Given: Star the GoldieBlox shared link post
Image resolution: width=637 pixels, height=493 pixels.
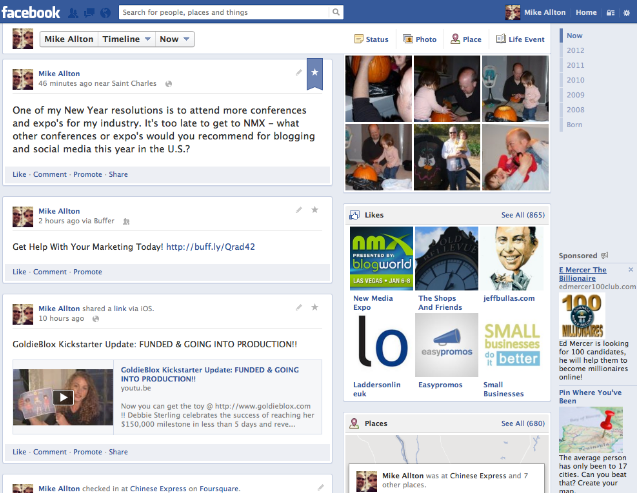Looking at the screenshot, I should (x=314, y=307).
